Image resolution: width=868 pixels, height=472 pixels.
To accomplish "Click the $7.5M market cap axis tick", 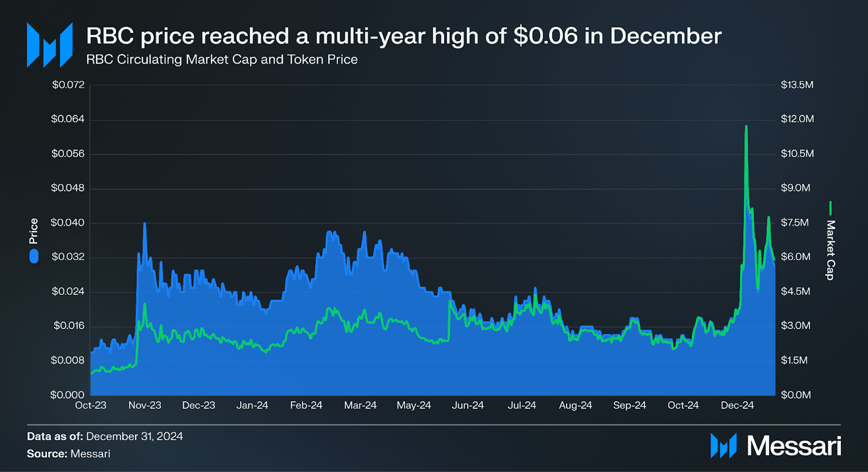I will (x=795, y=222).
